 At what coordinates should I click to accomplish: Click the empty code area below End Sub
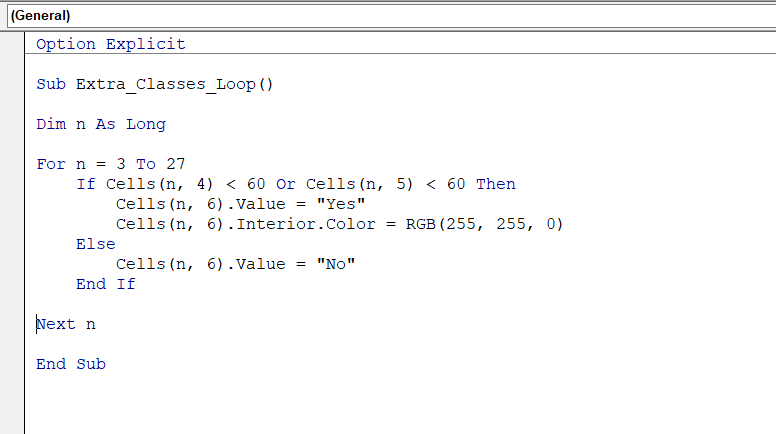coord(400,400)
